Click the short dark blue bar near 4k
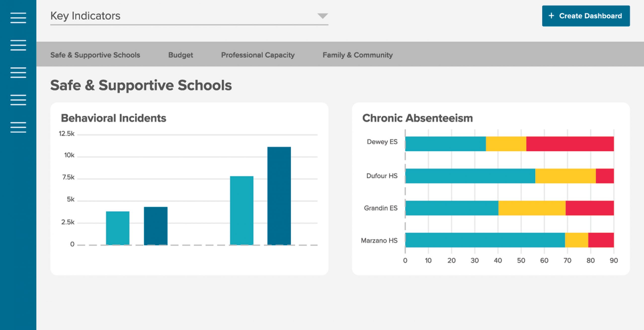The height and width of the screenshot is (330, 644). [156, 226]
